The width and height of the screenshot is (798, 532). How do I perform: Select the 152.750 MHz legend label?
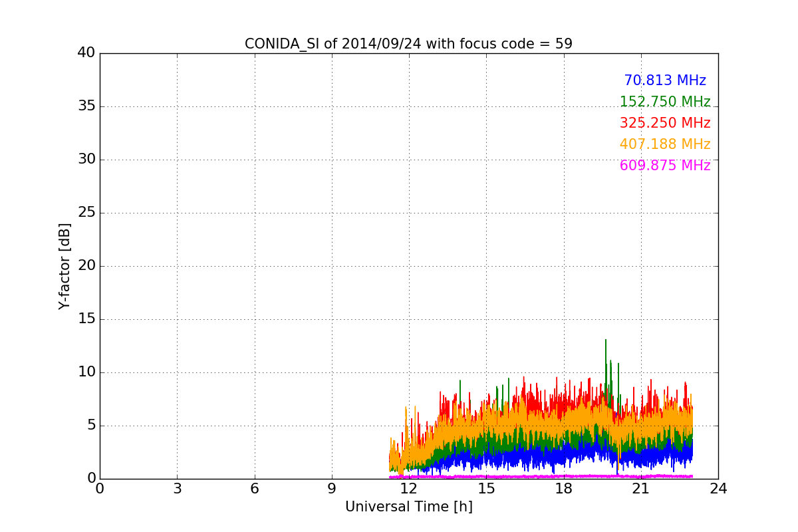point(665,102)
